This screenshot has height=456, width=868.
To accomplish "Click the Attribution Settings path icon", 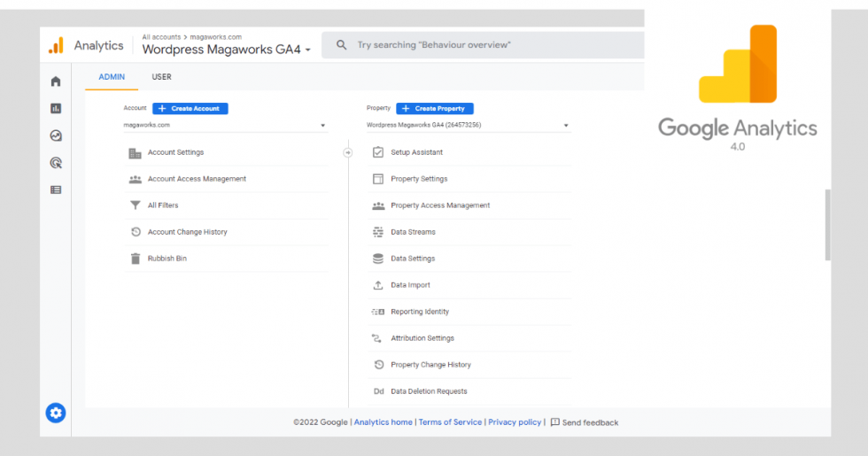I will point(377,338).
